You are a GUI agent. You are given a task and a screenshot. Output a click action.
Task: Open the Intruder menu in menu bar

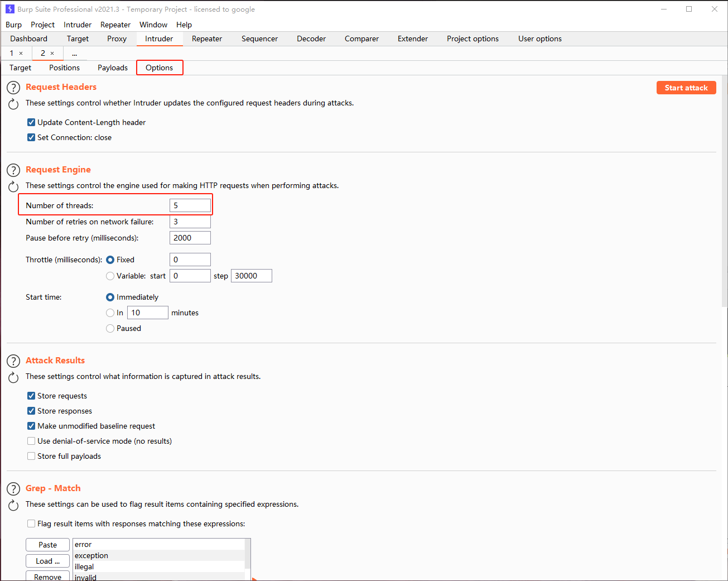point(77,25)
